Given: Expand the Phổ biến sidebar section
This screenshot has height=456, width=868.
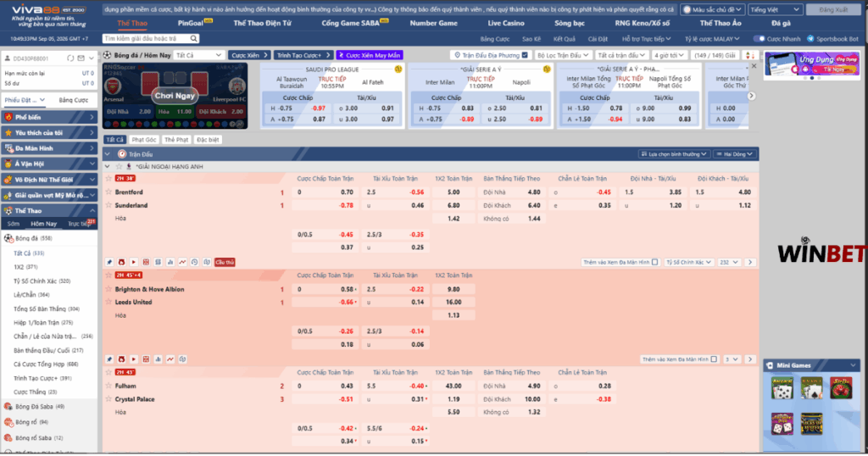Looking at the screenshot, I should coord(48,117).
